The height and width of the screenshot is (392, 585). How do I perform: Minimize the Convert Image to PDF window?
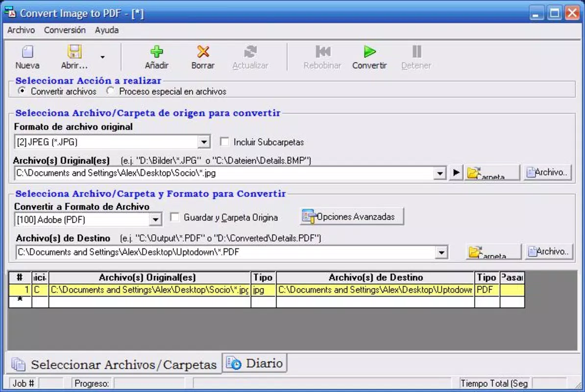pyautogui.click(x=536, y=13)
